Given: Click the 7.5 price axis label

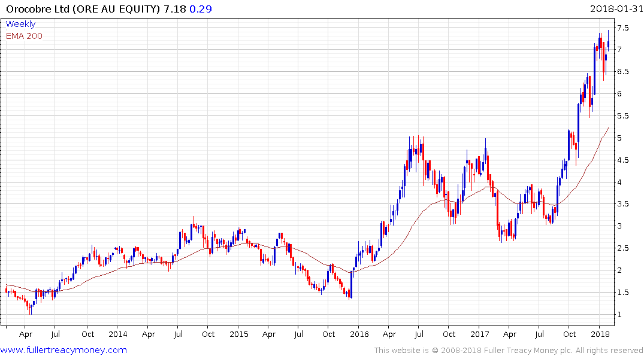Looking at the screenshot, I should [622, 28].
